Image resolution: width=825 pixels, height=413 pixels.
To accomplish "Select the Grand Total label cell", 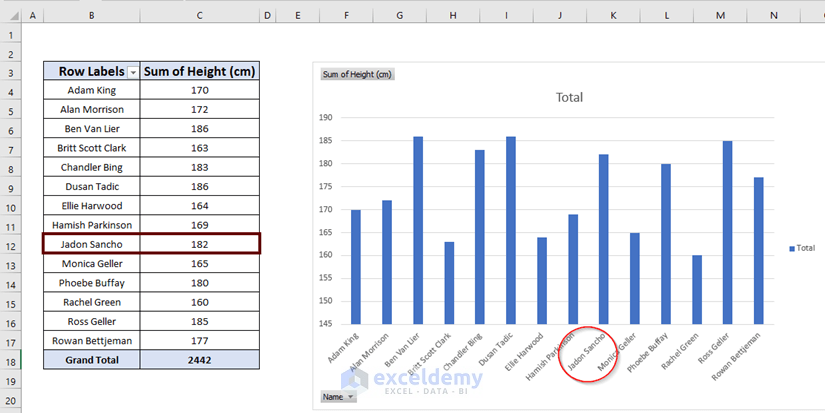I will point(92,360).
